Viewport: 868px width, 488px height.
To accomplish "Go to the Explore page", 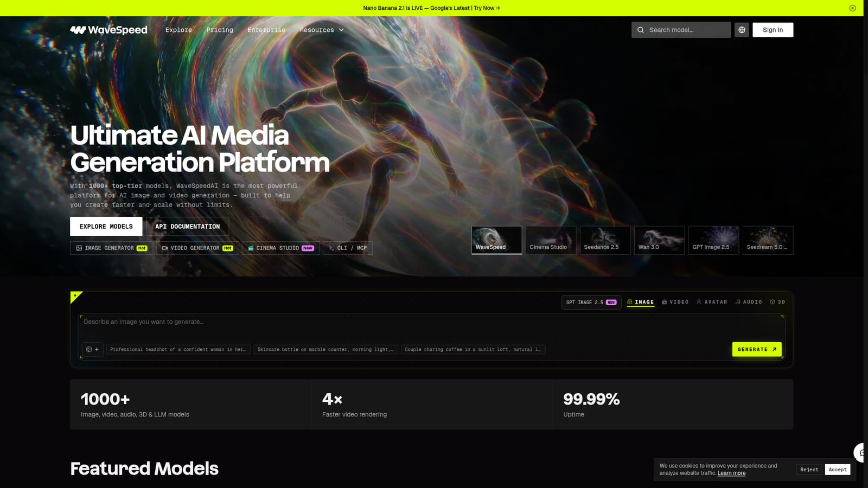I will click(178, 30).
